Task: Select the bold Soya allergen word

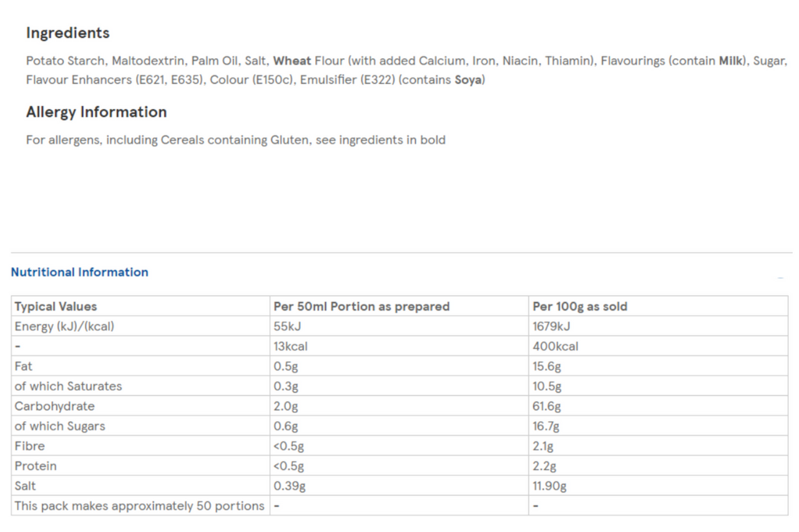Action: 468,80
